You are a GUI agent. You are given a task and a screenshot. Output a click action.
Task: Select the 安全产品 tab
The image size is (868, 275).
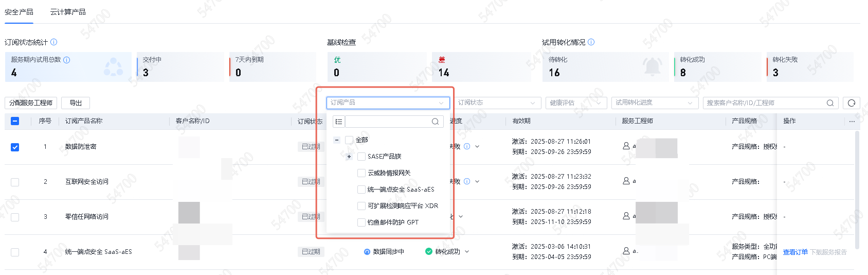[19, 12]
